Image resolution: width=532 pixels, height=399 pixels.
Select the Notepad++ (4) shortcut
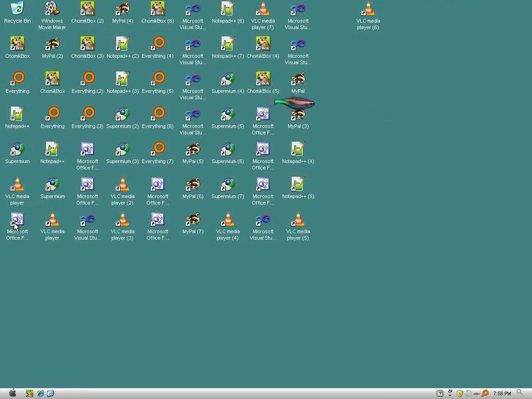click(x=298, y=153)
